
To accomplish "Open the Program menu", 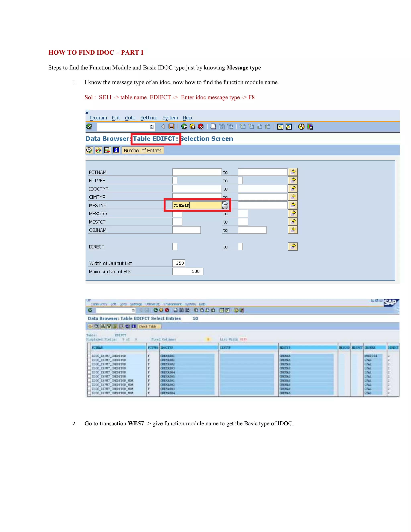I will point(98,118).
